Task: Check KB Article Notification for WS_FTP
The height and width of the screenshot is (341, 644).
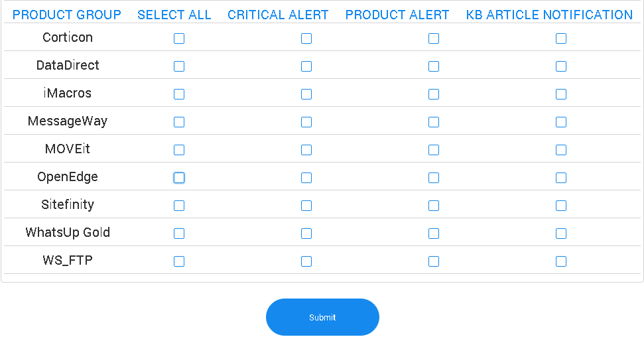Action: coord(561,261)
